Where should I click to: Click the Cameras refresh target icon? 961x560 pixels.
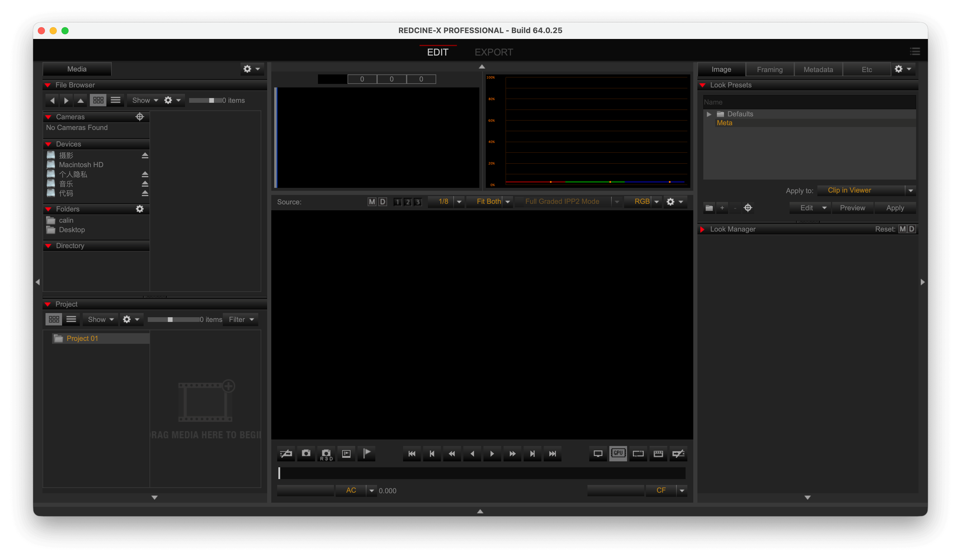[x=139, y=117]
